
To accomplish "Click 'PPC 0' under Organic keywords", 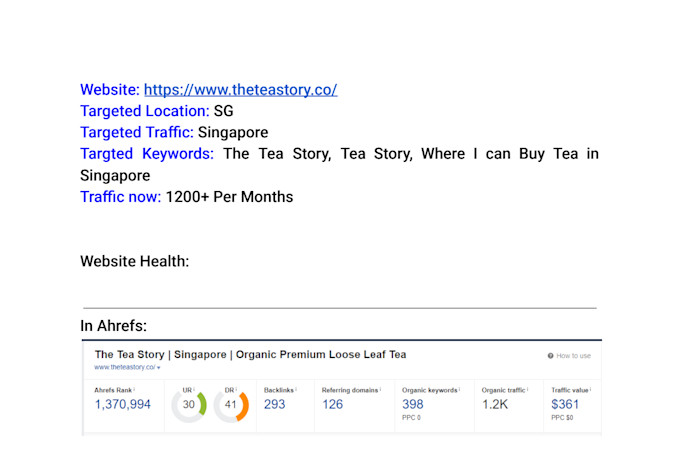I will 411,418.
